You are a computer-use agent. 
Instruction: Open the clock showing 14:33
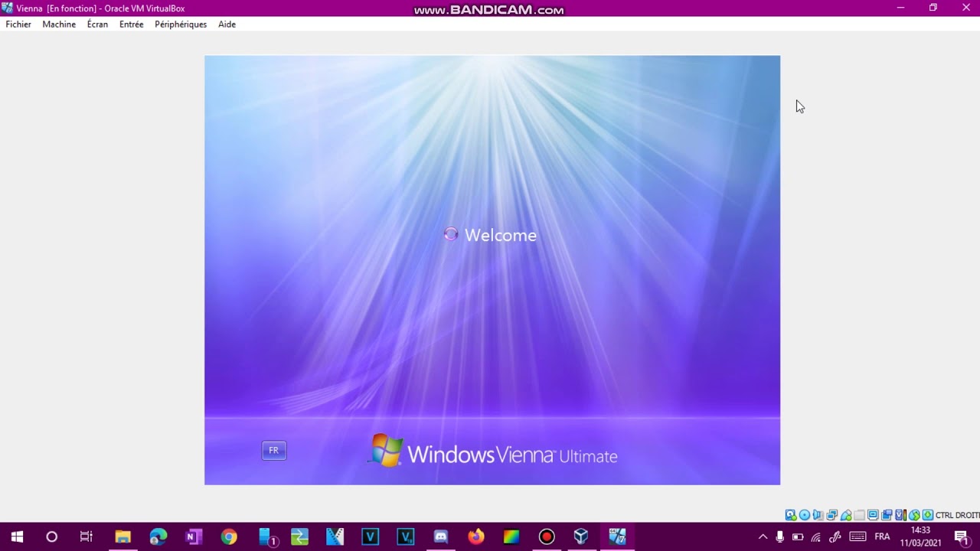[x=920, y=536]
